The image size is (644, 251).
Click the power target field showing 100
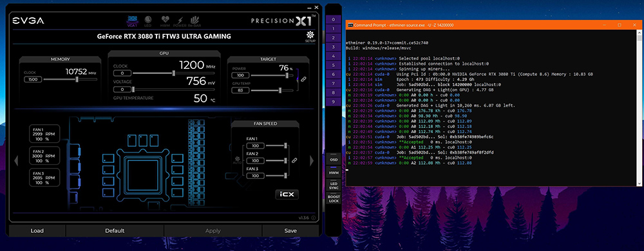pos(240,75)
